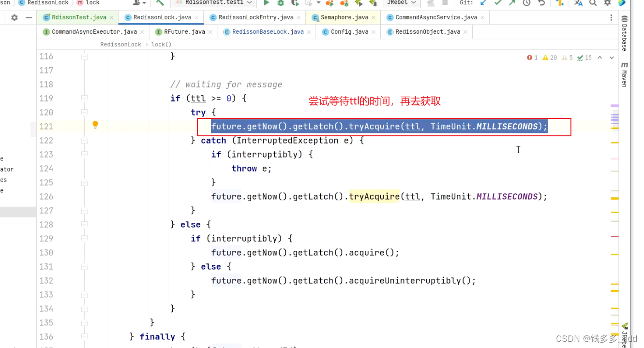Click the 'finally' keyword on line 136
The width and height of the screenshot is (644, 348).
(x=157, y=336)
